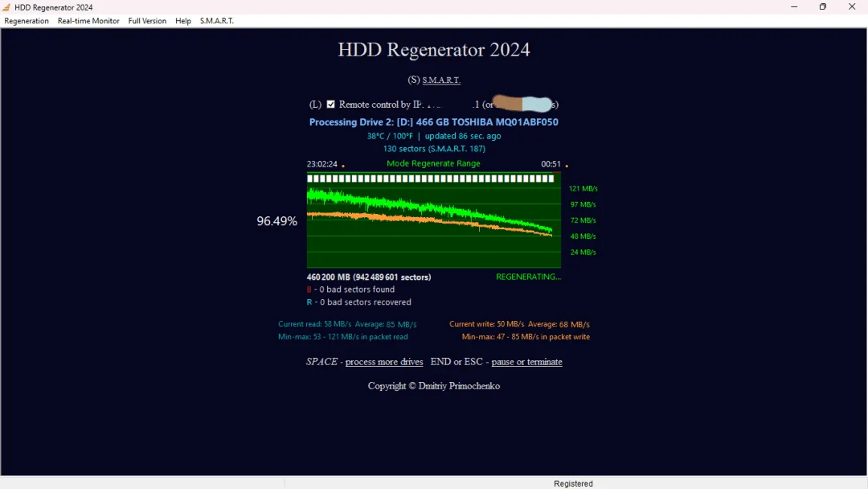Click 'Processing Drive 2: [D:] 466 GB TOSHIBA' text
Image resolution: width=868 pixels, height=489 pixels.
click(433, 121)
